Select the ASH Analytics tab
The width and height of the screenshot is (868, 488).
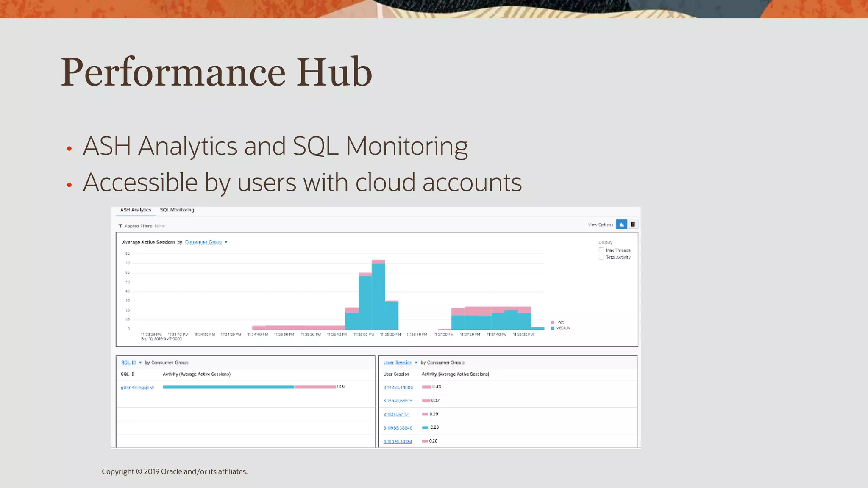(x=136, y=210)
